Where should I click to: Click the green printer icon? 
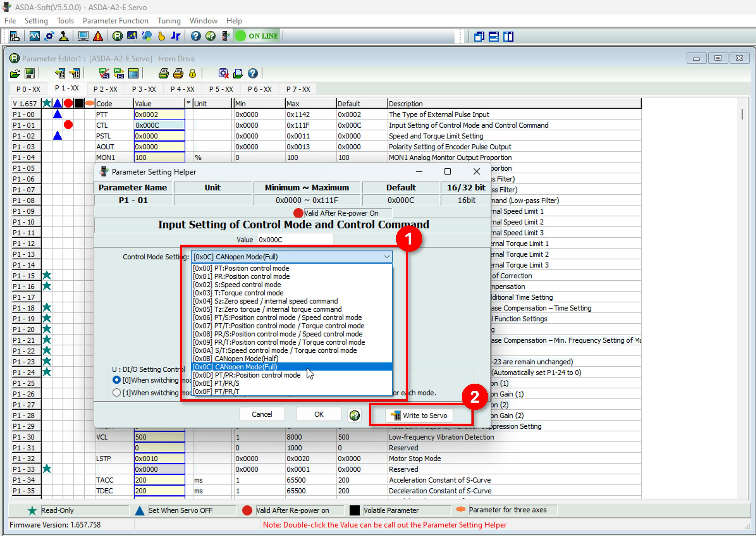coord(163,73)
